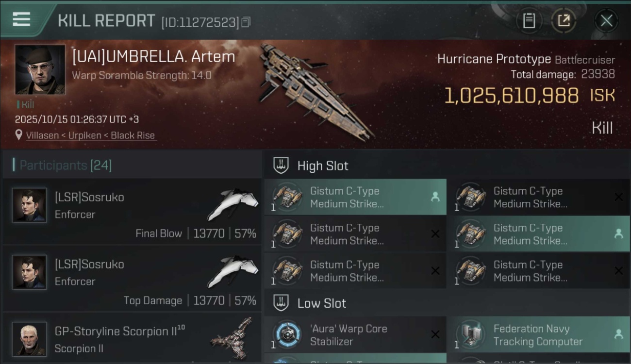Click the Enforcer ship icon for Top Damage
Image resolution: width=631 pixels, height=364 pixels.
(232, 273)
